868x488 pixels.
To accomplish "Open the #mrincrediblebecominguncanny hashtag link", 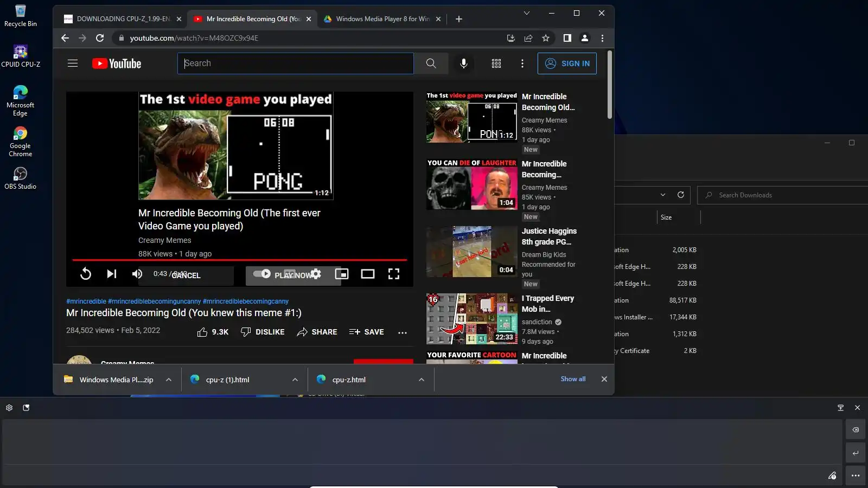I will pos(154,301).
